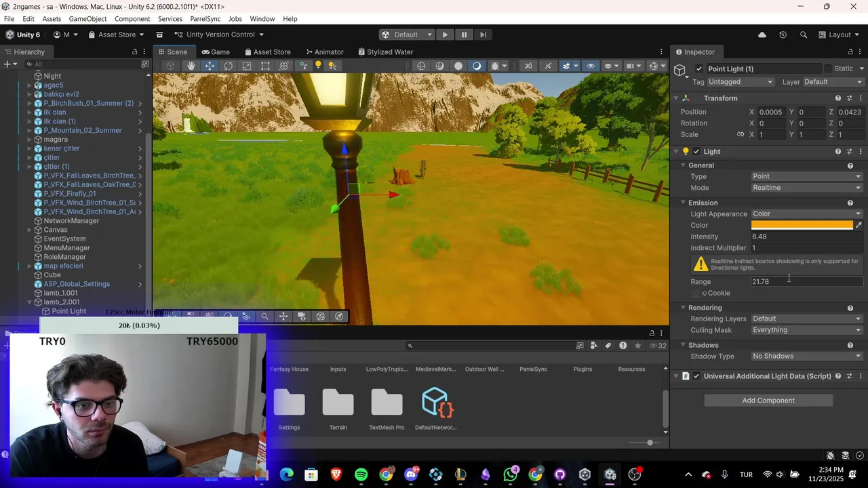Collapse the Emission section

coord(683,203)
